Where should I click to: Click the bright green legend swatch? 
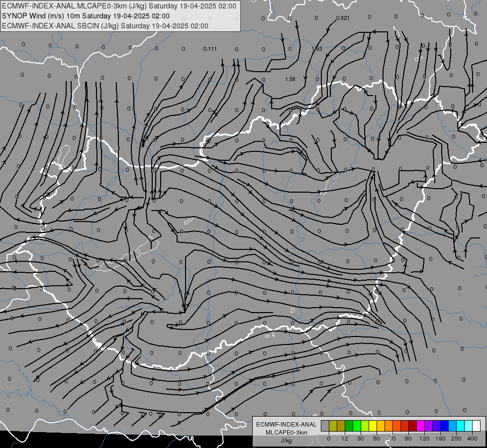click(x=357, y=426)
